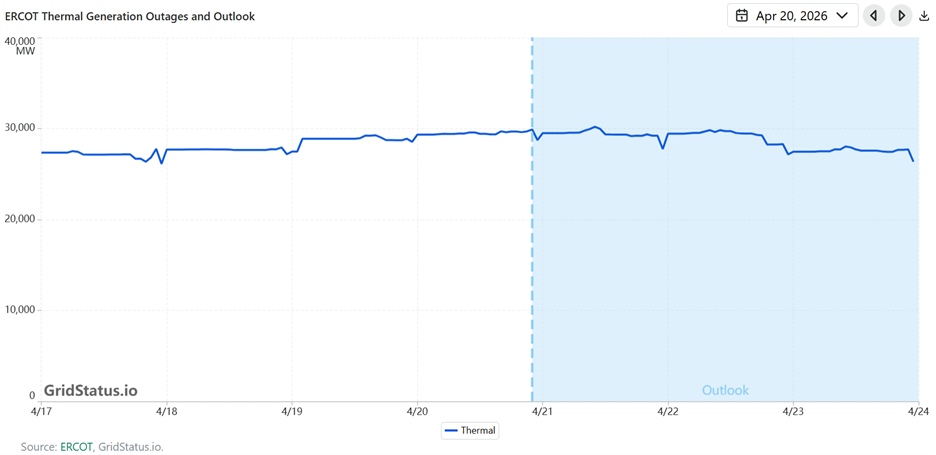Screen dimensions: 936x455
Task: Expand the Apr 20, 2026 date chevron
Action: [x=842, y=16]
